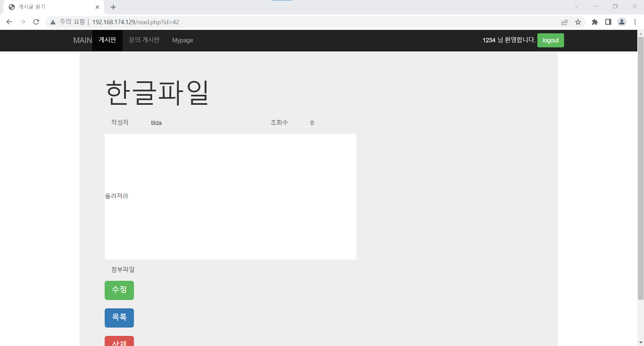644x346 pixels.
Task: Open the 문의 게시판 menu item
Action: click(144, 40)
